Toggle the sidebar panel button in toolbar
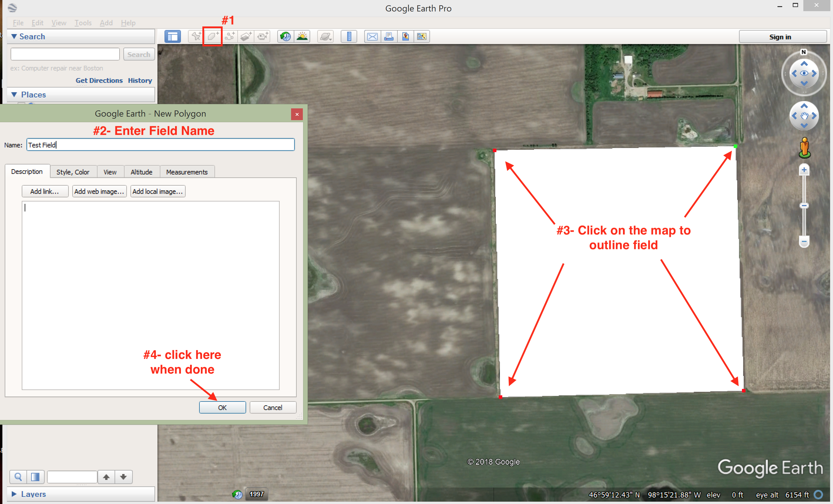833x504 pixels. [x=173, y=36]
